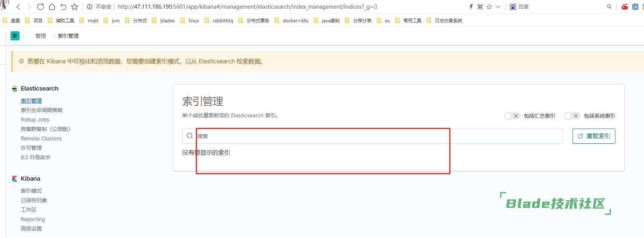Toggle the 包括系统索引 switch

[x=572, y=116]
